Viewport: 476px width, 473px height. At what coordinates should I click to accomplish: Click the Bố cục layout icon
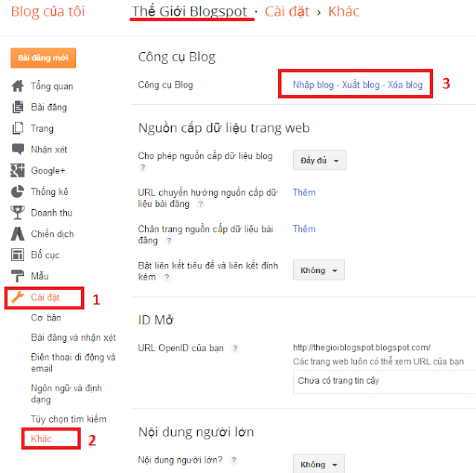click(18, 254)
